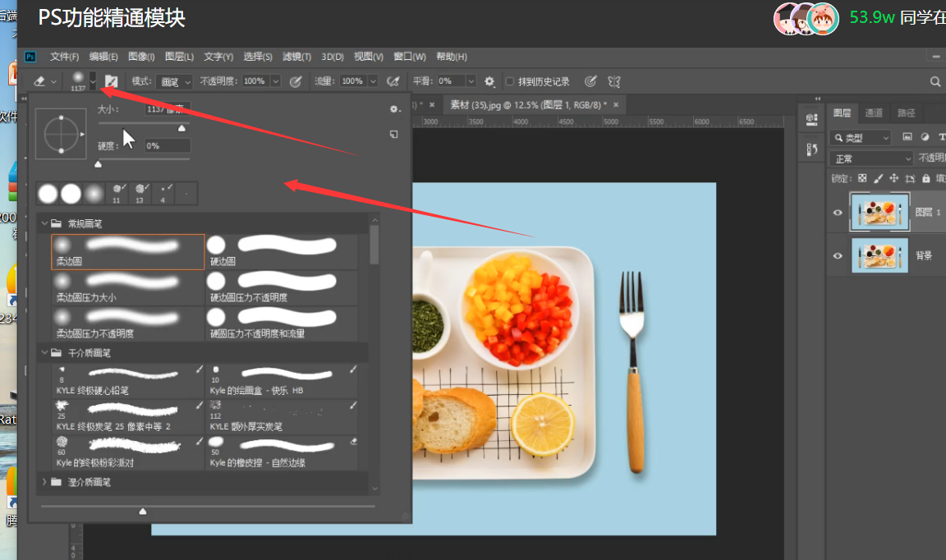Toggle the brush preset picker dropdown arrow
This screenshot has height=560, width=946.
click(x=92, y=80)
